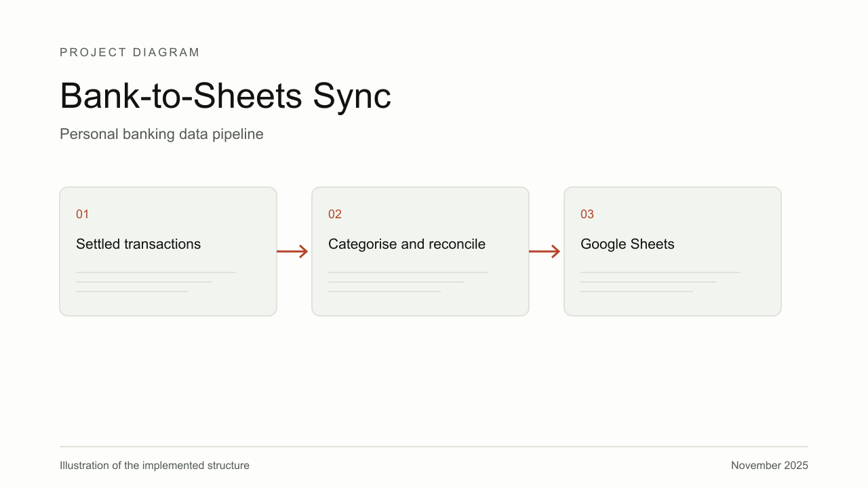Click the step number "03"
Screen dimensions: 868x488
587,214
